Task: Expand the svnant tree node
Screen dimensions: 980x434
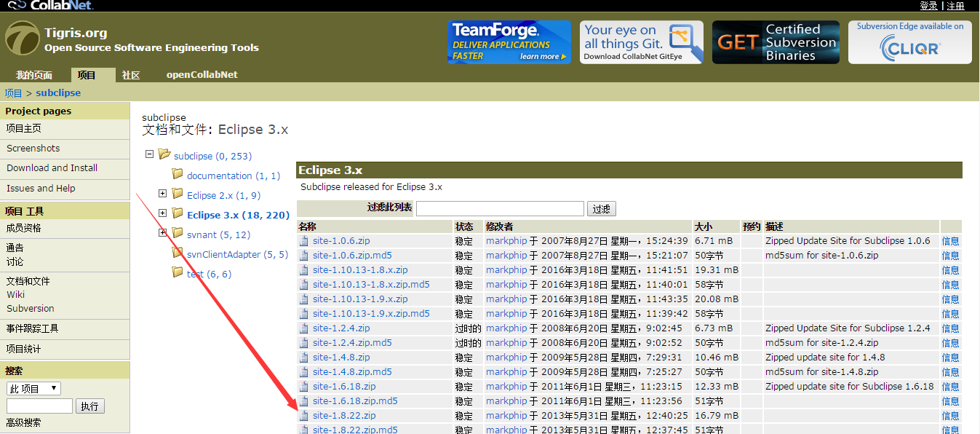Action: (x=163, y=233)
